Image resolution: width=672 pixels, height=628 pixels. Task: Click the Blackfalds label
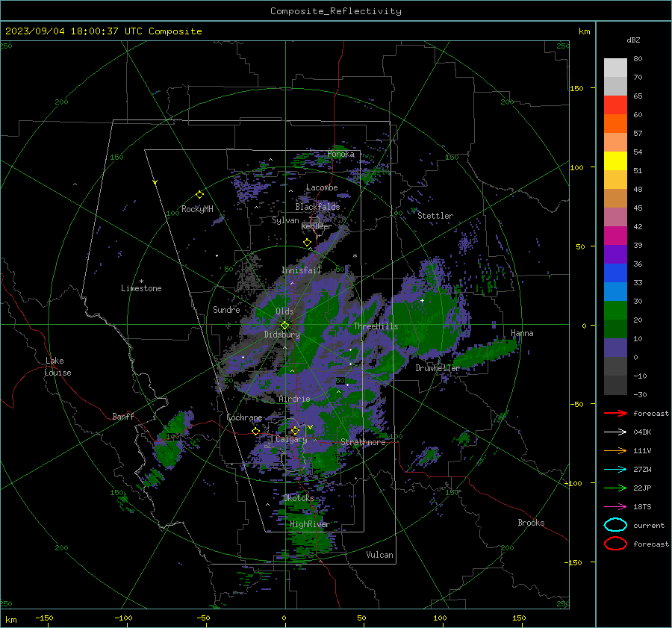[317, 207]
